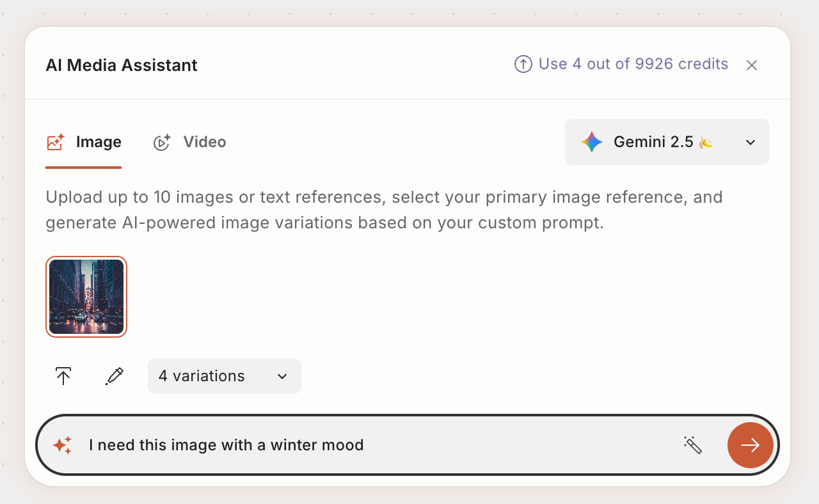The width and height of the screenshot is (819, 504).
Task: Switch to the Image tab label
Action: (x=99, y=142)
